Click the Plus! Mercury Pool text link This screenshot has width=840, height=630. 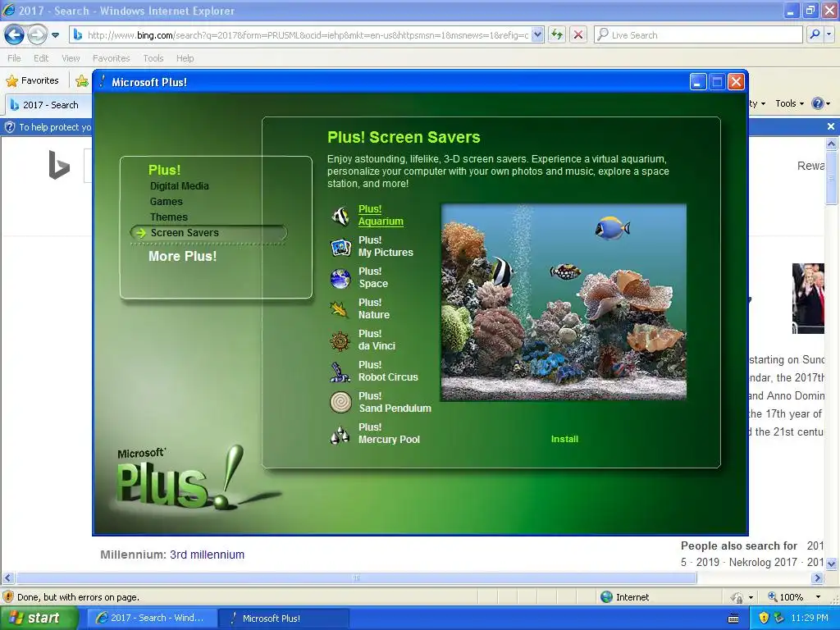[389, 433]
